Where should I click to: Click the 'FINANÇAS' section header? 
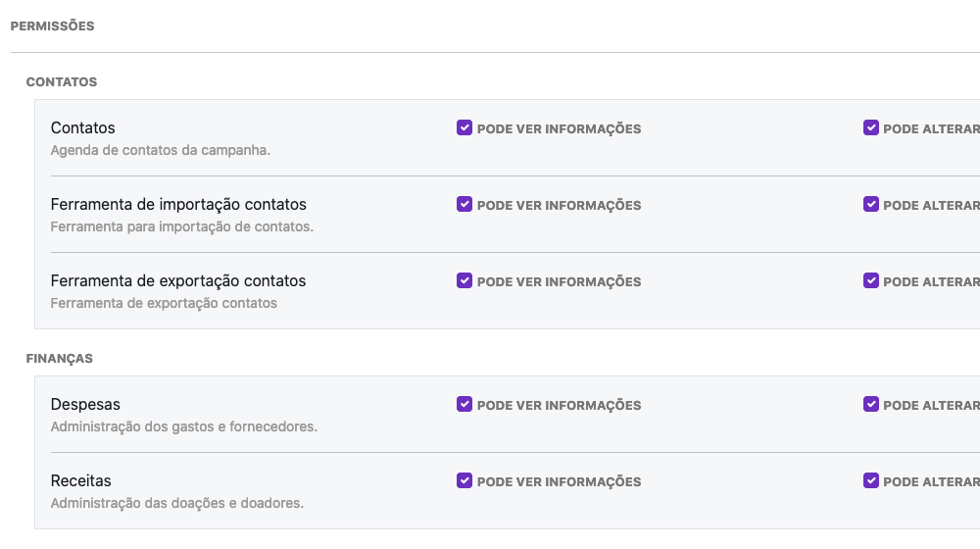point(60,359)
